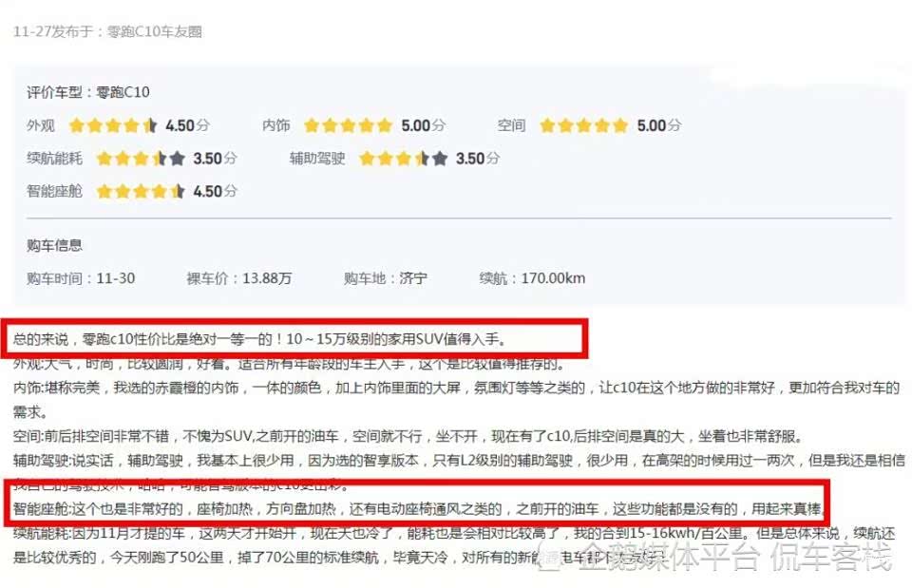
Task: Click the 外观 4.50分 score text
Action: (187, 125)
